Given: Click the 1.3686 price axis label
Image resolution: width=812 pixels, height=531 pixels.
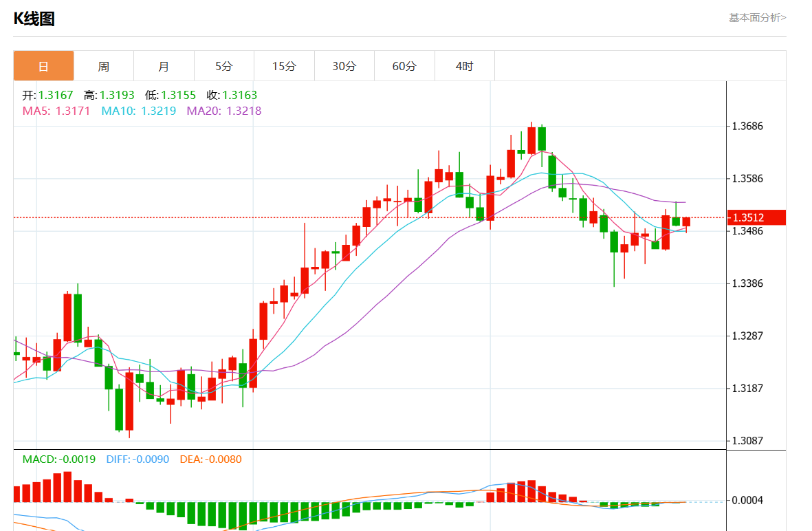Looking at the screenshot, I should tap(747, 127).
